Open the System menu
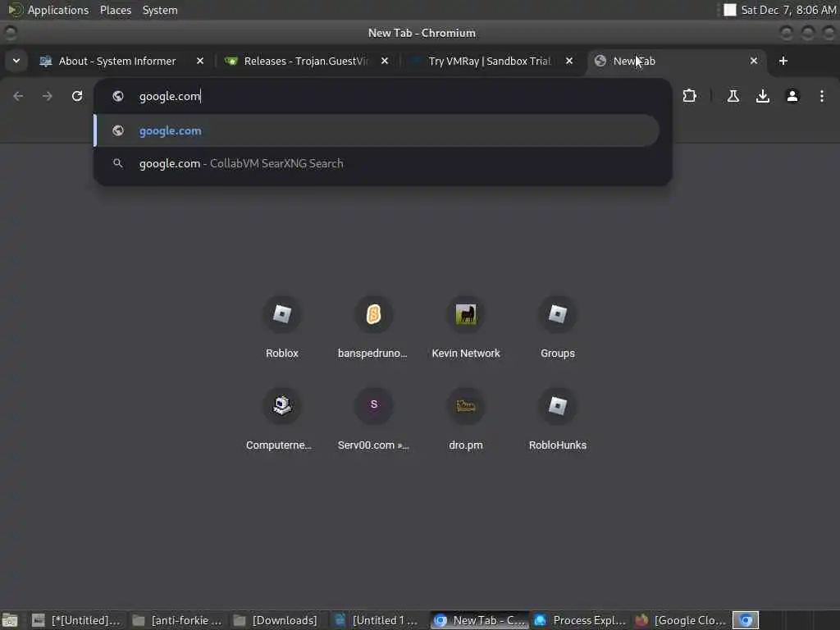This screenshot has width=840, height=630. pos(160,10)
